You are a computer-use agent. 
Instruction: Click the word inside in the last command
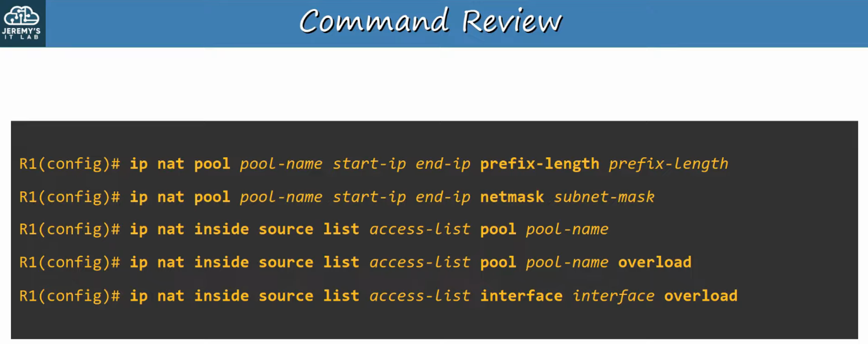point(221,296)
